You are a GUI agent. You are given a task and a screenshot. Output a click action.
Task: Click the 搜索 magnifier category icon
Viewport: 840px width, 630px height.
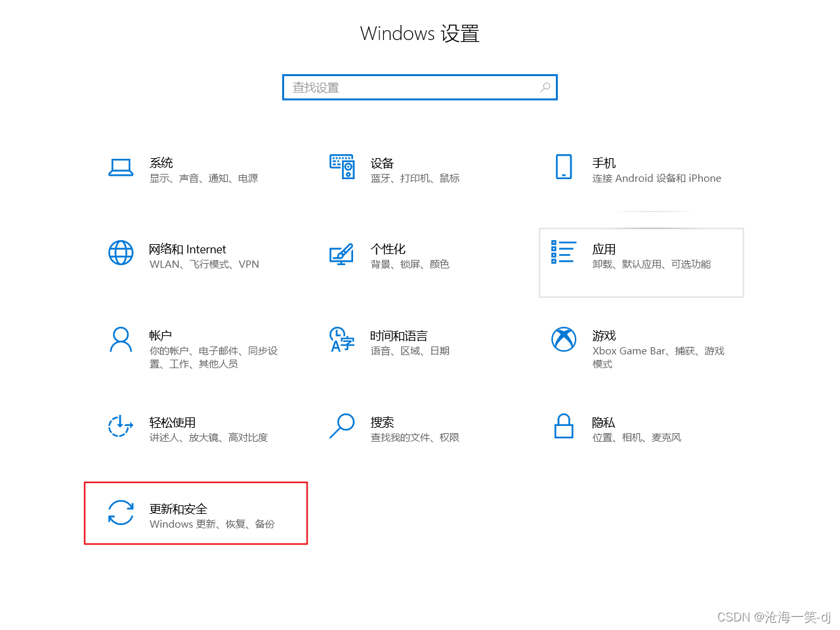pos(342,426)
